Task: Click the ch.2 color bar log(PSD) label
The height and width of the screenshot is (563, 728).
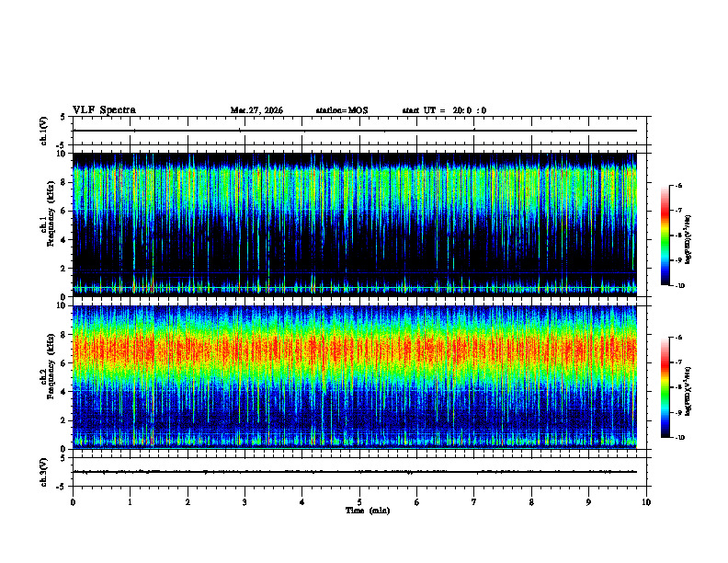Action: click(x=688, y=391)
